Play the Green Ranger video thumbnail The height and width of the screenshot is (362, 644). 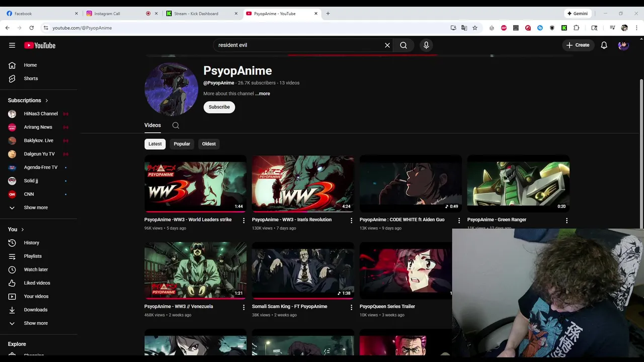pyautogui.click(x=518, y=184)
